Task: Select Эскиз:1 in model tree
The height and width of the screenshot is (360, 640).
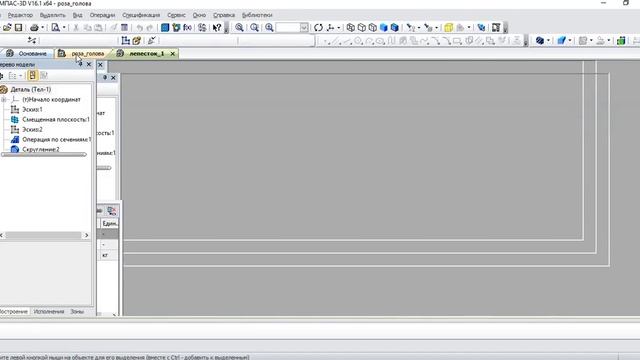Action: tap(32, 109)
